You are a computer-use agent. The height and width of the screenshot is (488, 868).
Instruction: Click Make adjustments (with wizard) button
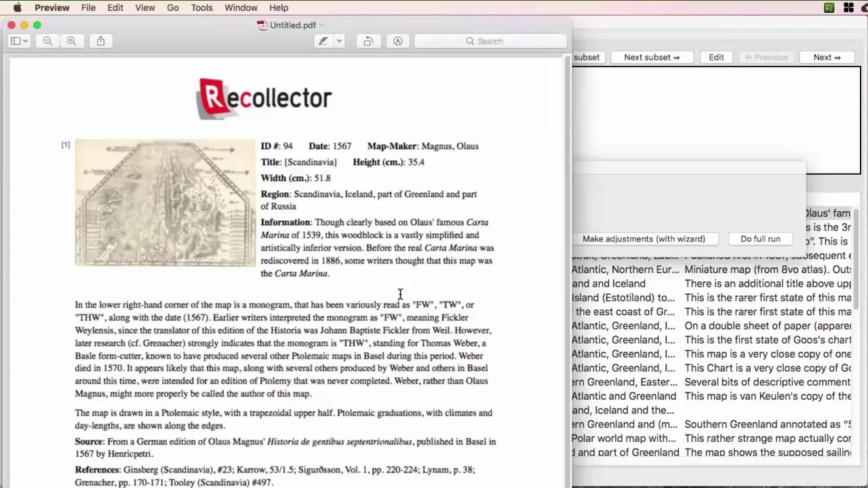[x=644, y=239]
